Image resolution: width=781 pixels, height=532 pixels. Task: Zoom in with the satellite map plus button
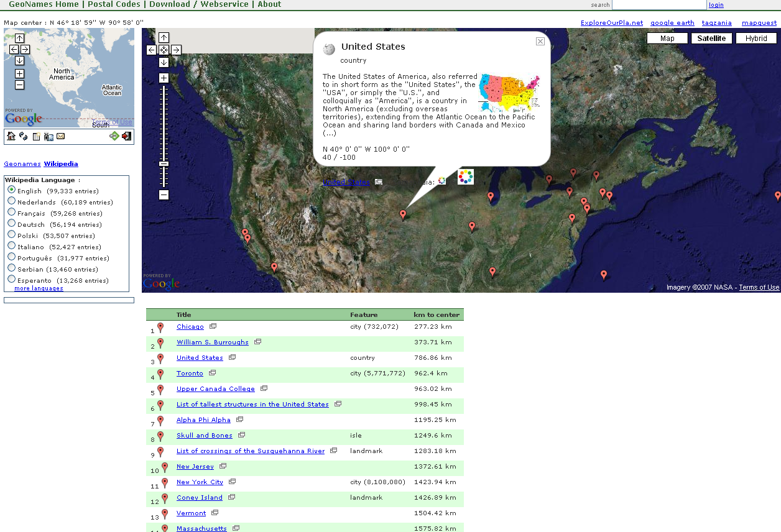click(164, 78)
